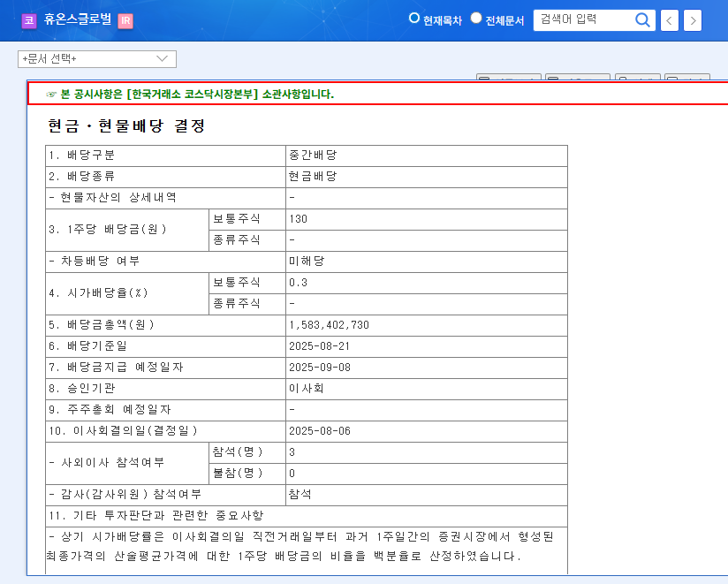Click the blue 코 market badge icon
Screen dimensions: 728x584
tap(29, 20)
